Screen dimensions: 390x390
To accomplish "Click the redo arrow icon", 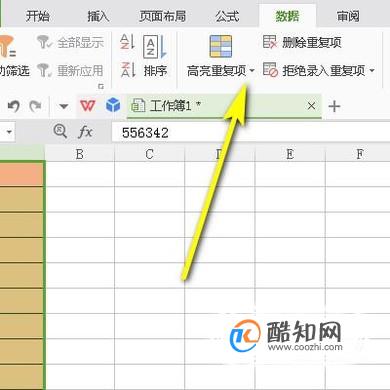I will tap(35, 106).
